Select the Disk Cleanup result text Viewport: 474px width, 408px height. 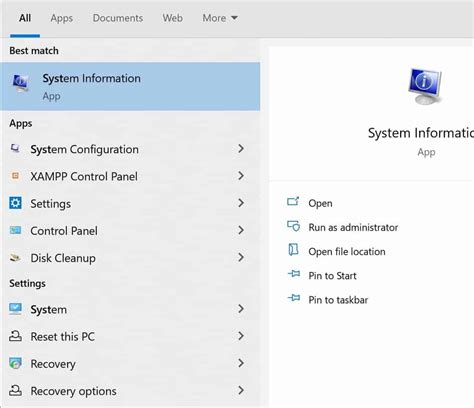(63, 258)
